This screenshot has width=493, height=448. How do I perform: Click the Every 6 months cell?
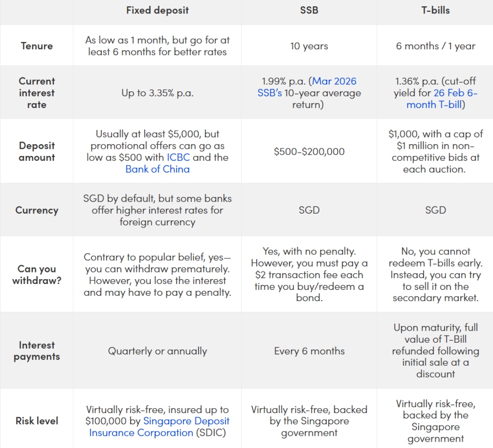[309, 351]
